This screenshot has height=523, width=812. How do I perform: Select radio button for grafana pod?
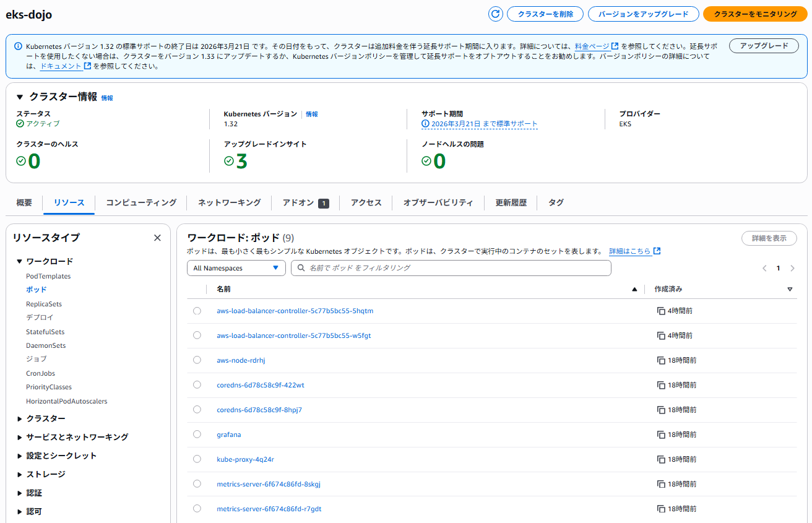coord(197,434)
